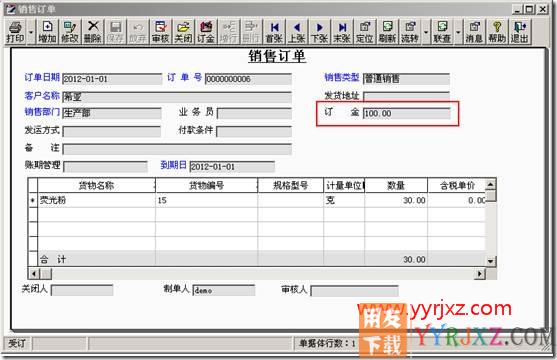Go to next record with 下张
Image resolution: width=557 pixels, height=360 pixels.
coord(319,32)
